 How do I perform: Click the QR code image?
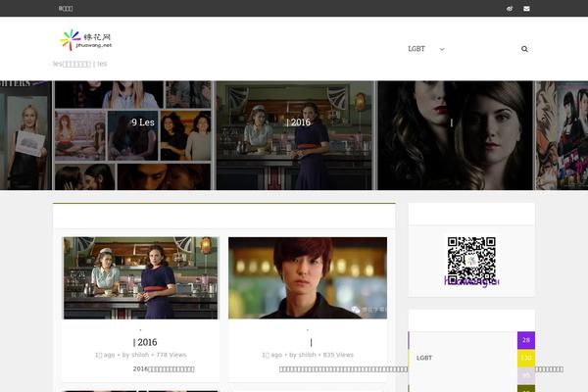tap(471, 261)
